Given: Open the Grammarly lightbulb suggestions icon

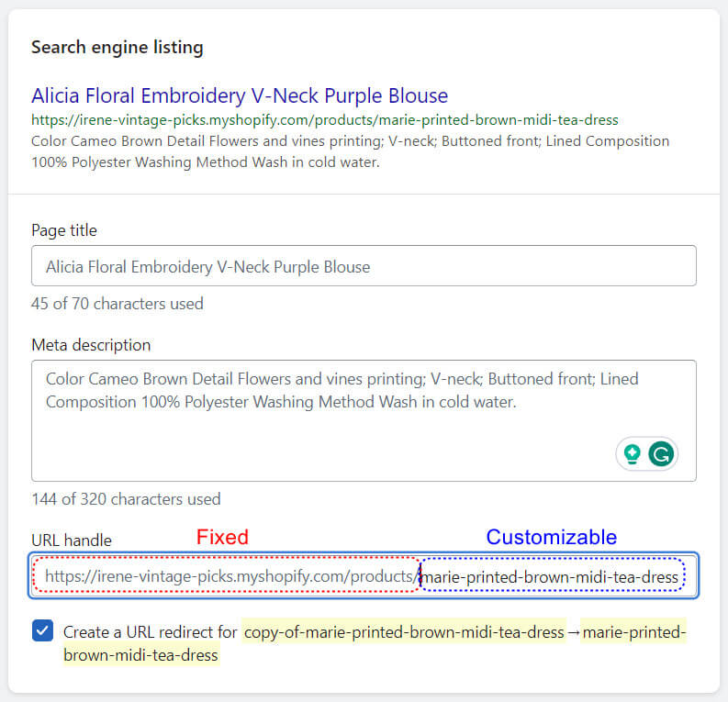Looking at the screenshot, I should point(632,453).
